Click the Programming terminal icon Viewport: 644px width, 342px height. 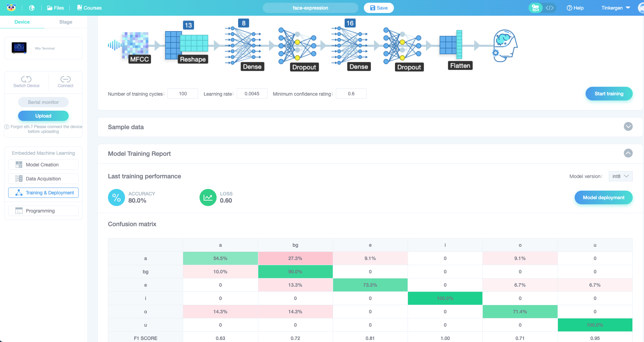tap(19, 211)
